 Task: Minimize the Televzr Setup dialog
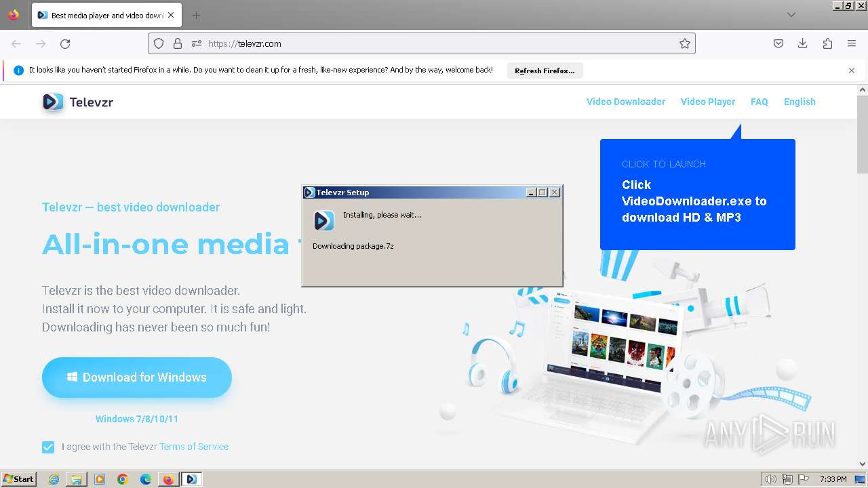(532, 192)
